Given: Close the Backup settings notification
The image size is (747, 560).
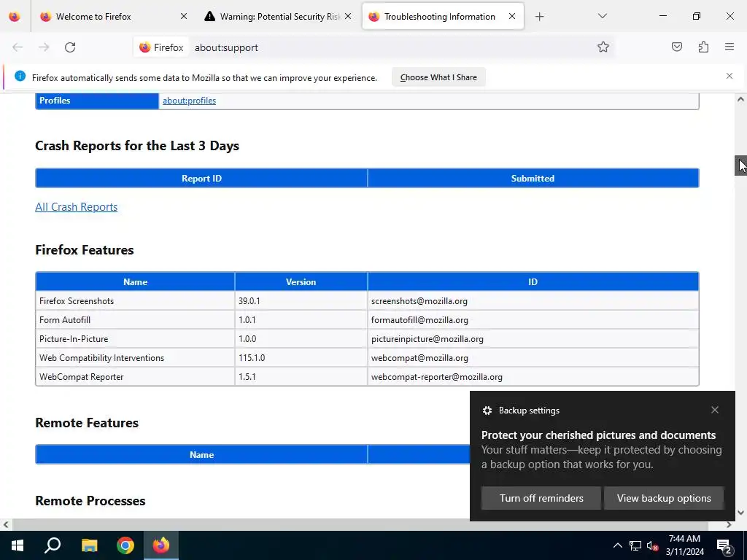Looking at the screenshot, I should coord(715,410).
